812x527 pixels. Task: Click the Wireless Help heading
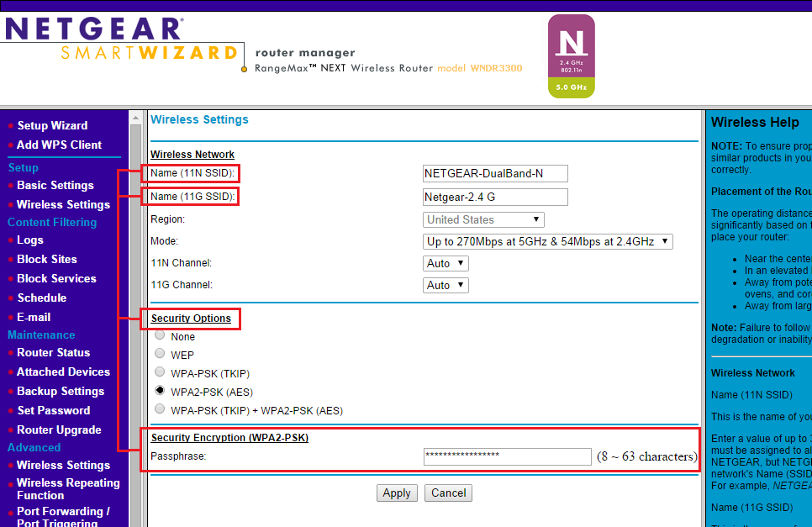(x=755, y=122)
